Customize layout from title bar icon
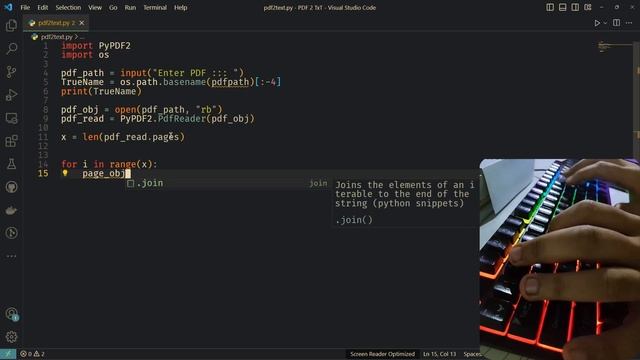The image size is (640, 360). click(x=588, y=7)
